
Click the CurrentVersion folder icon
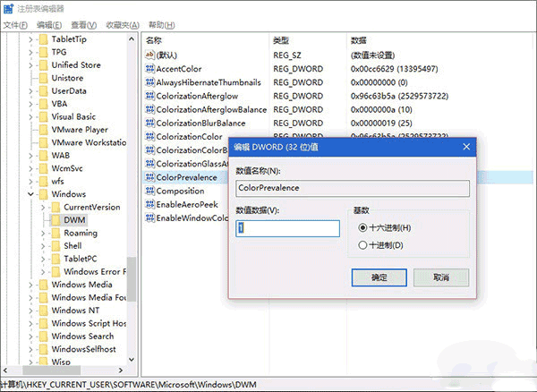55,207
